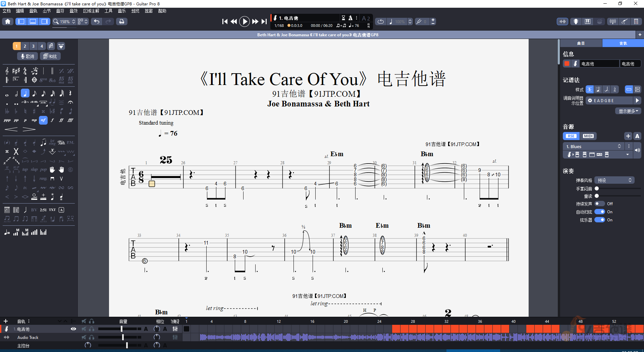Image resolution: width=644 pixels, height=352 pixels.
Task: Apply triplet tuplet to the note
Action: (x=25, y=102)
